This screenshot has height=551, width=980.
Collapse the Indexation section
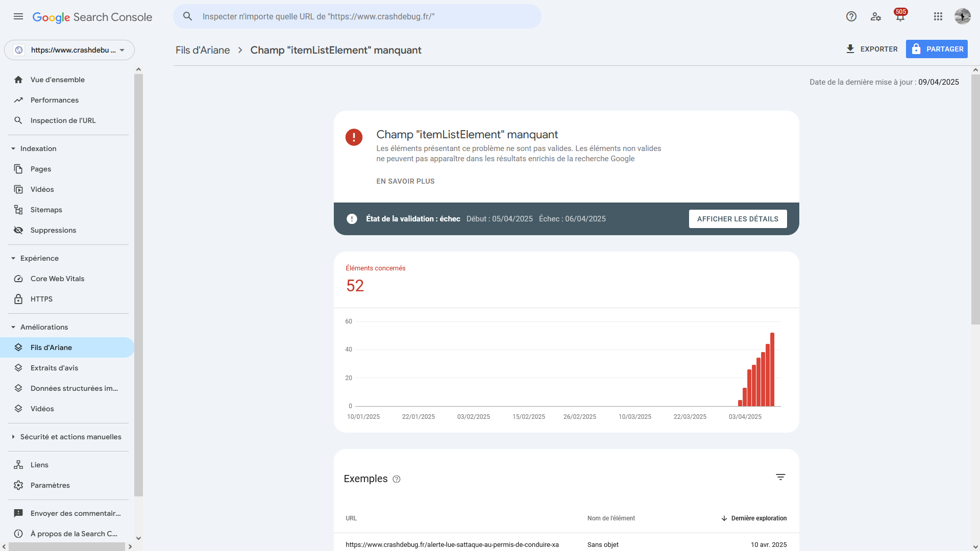(14, 148)
